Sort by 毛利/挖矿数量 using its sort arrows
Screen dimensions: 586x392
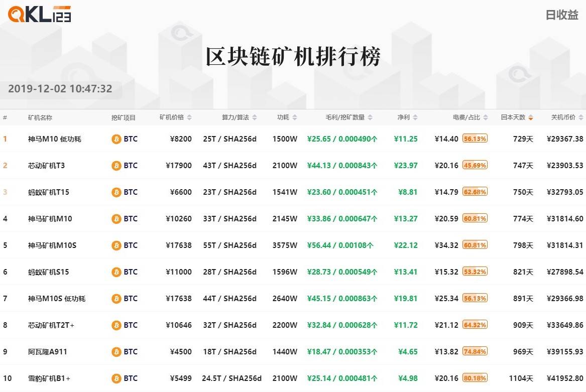(370, 117)
